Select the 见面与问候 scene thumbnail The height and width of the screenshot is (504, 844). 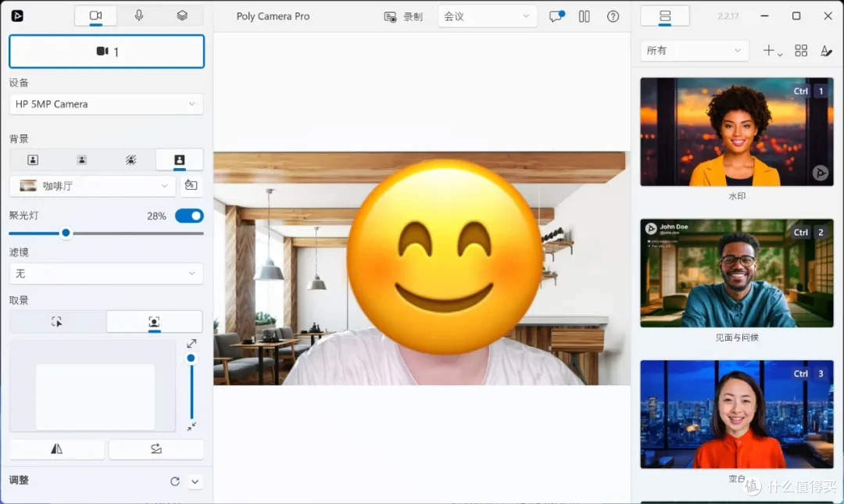coord(736,273)
